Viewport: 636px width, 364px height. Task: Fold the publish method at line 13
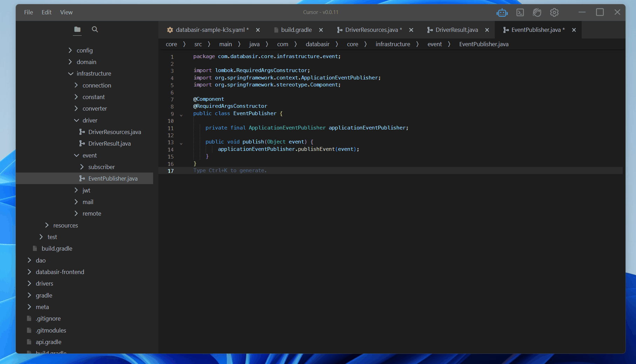181,143
